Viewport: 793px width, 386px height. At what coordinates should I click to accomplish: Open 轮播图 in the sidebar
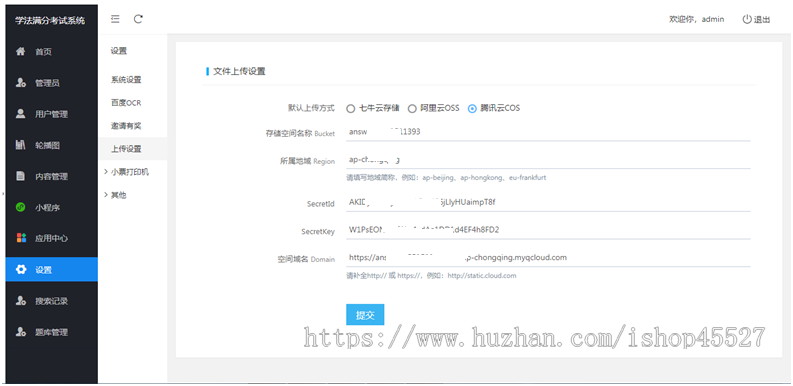[x=47, y=145]
